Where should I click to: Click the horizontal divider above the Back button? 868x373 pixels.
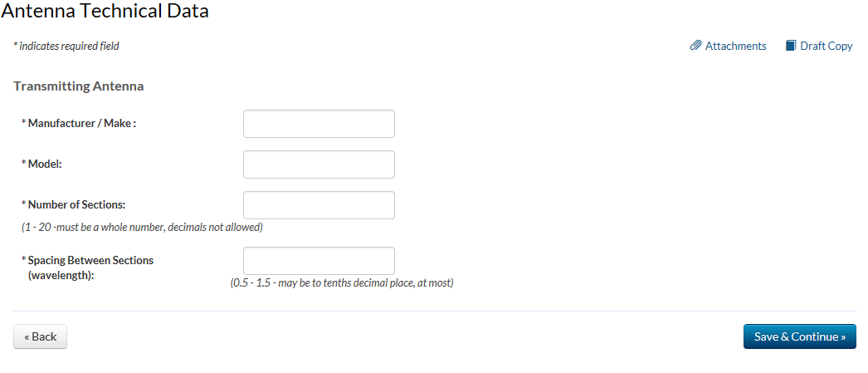coord(434,311)
